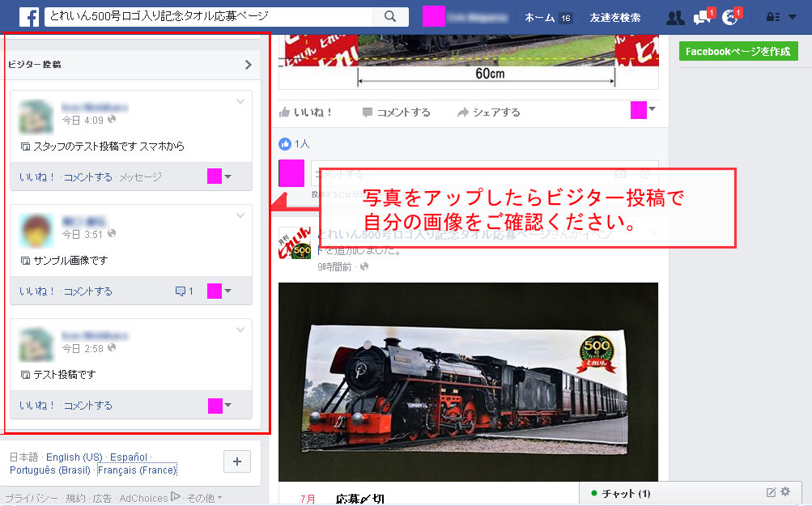Open ビジター投稿 header title
This screenshot has width=812, height=506.
click(x=35, y=64)
